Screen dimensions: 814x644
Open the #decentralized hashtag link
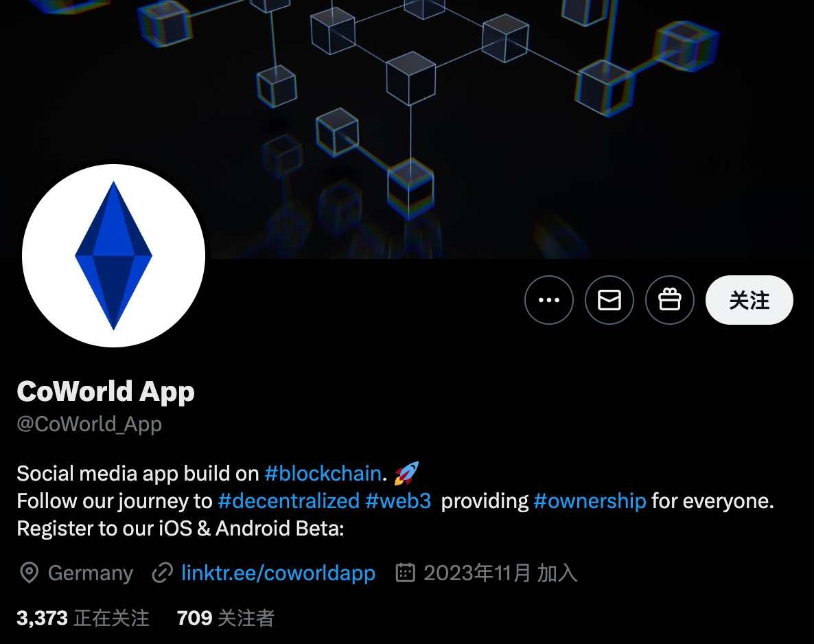tap(289, 501)
